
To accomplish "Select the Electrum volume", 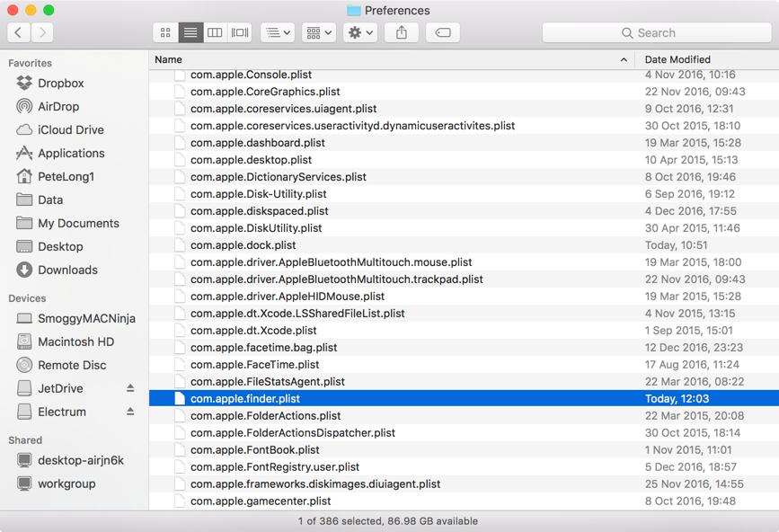I will [62, 412].
